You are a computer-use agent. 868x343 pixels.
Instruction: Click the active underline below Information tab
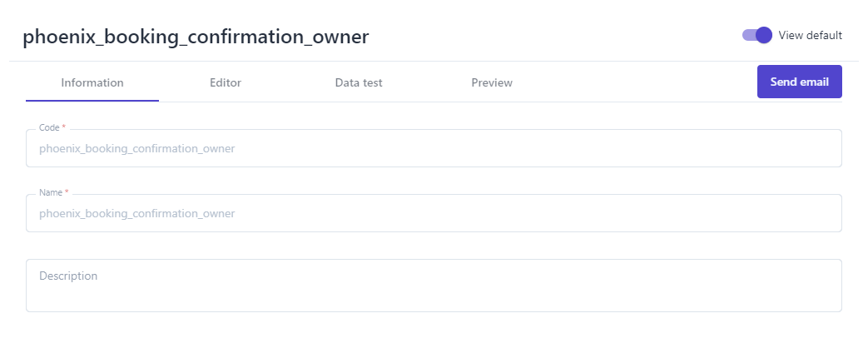pyautogui.click(x=92, y=101)
